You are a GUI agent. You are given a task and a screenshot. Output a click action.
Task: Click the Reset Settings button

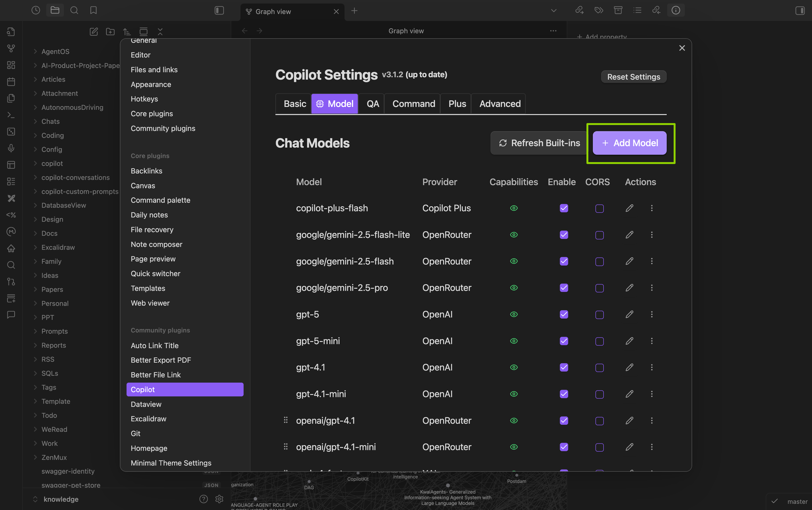pos(633,77)
